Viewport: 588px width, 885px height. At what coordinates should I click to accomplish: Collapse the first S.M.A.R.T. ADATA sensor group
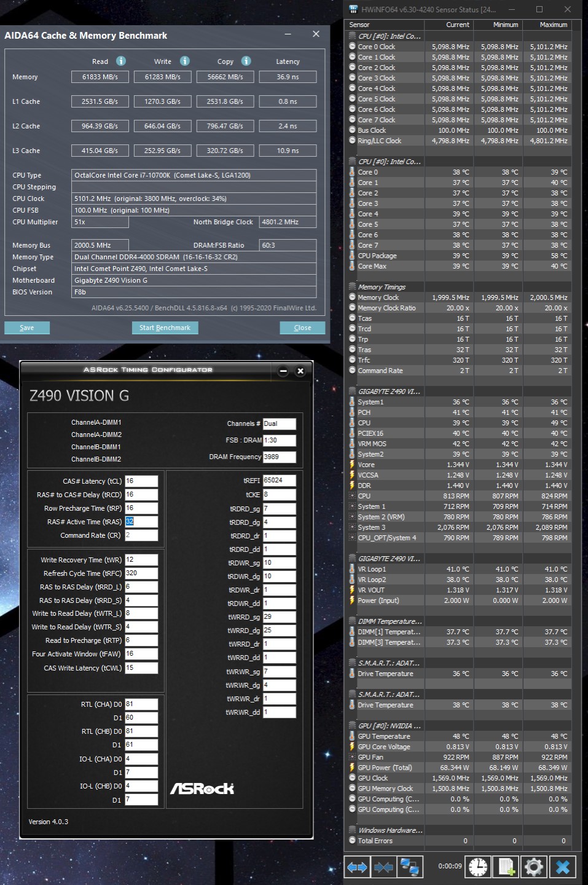[x=353, y=663]
